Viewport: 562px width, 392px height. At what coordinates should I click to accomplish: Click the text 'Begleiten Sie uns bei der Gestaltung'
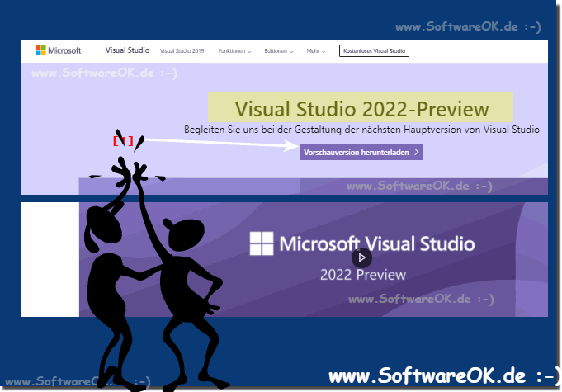coord(262,130)
